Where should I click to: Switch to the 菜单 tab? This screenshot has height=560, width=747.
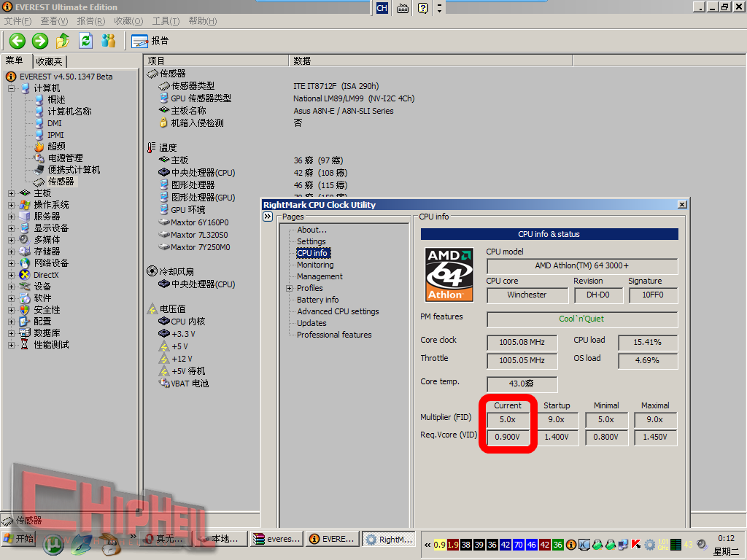[15, 61]
